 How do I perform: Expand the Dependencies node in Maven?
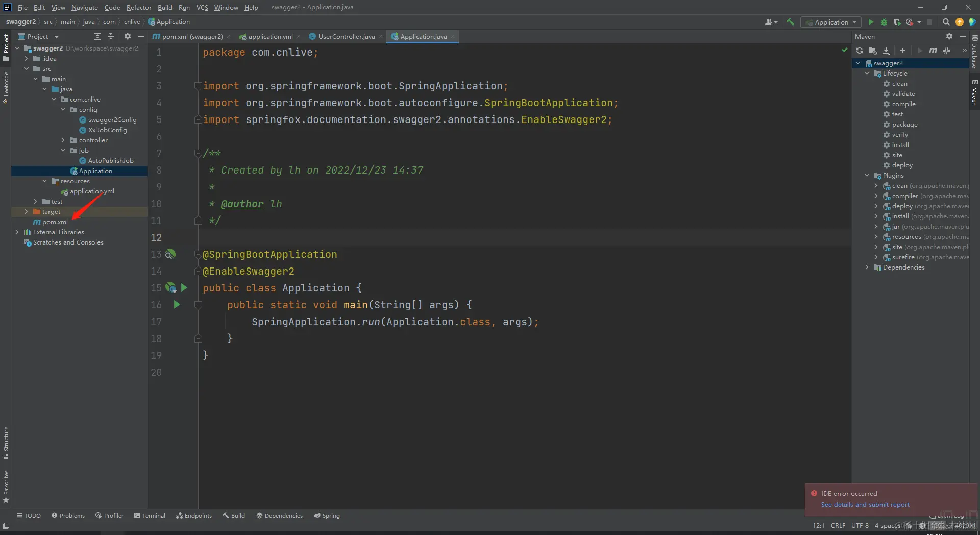coord(867,267)
